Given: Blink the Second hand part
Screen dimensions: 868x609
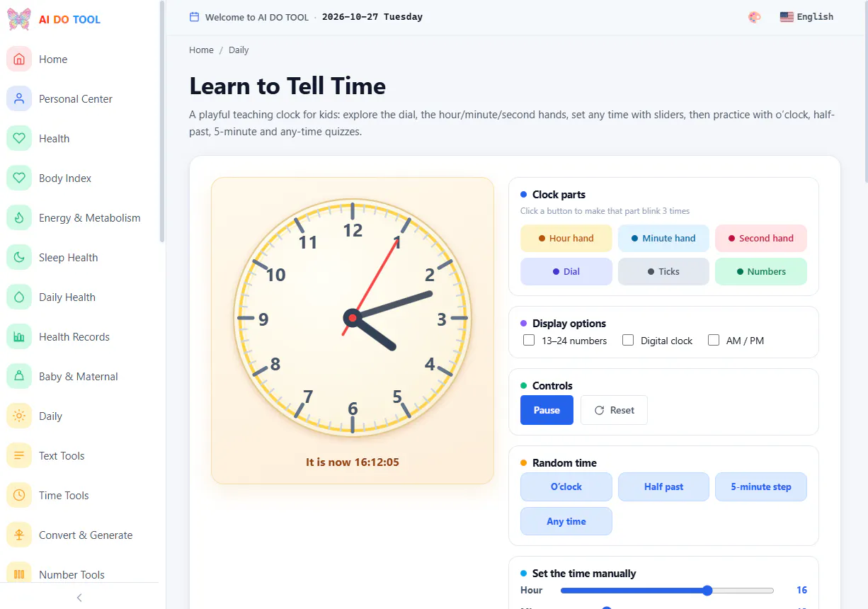Looking at the screenshot, I should pyautogui.click(x=761, y=239).
